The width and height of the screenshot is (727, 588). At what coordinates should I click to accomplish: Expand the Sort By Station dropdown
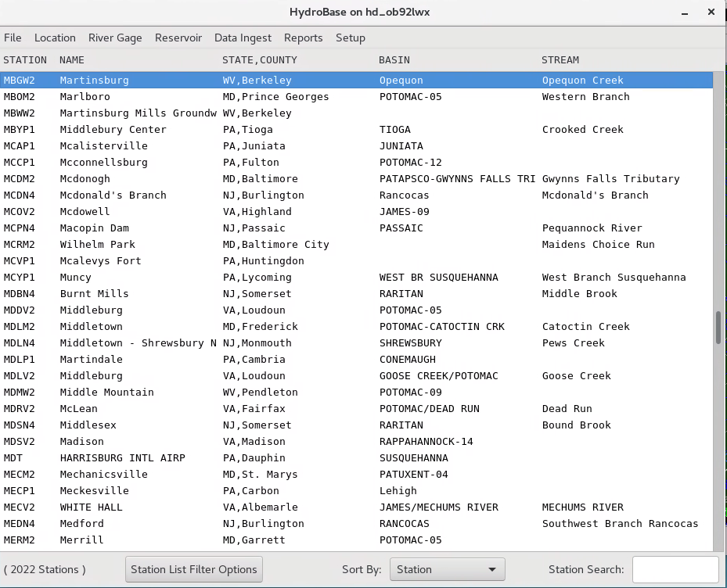click(x=448, y=569)
